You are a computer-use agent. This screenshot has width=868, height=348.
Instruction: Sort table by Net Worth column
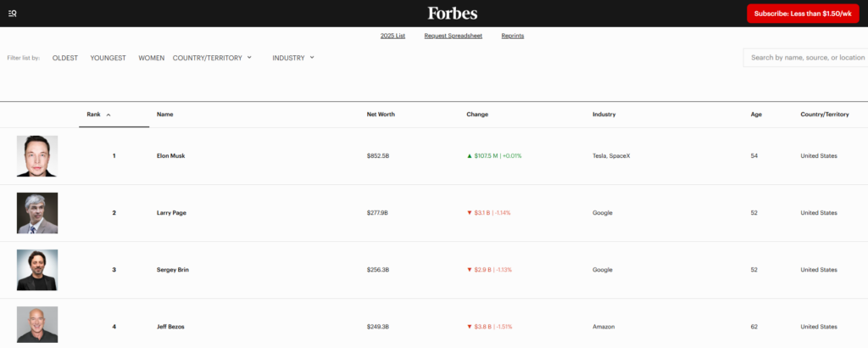pos(381,115)
